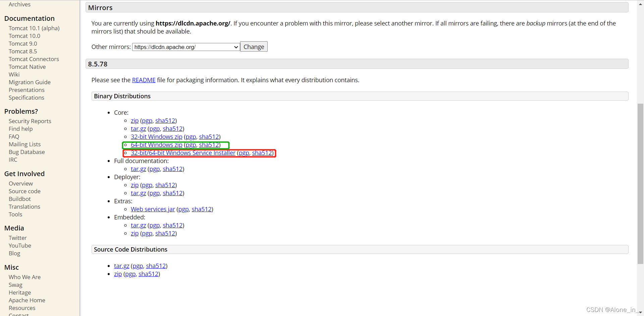Download the Web services jar

pyautogui.click(x=153, y=209)
